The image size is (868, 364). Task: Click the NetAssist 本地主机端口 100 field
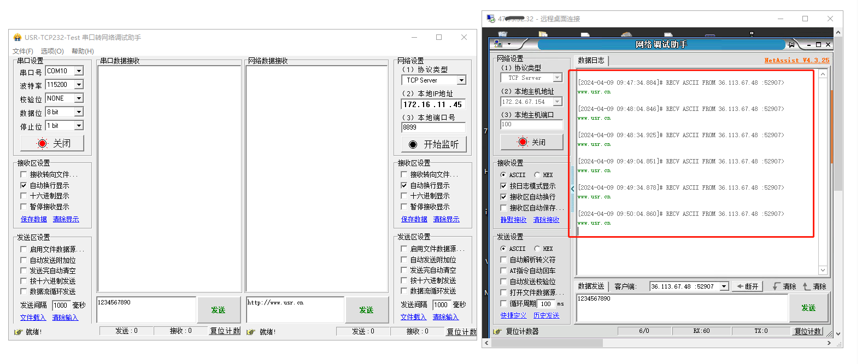coord(531,125)
